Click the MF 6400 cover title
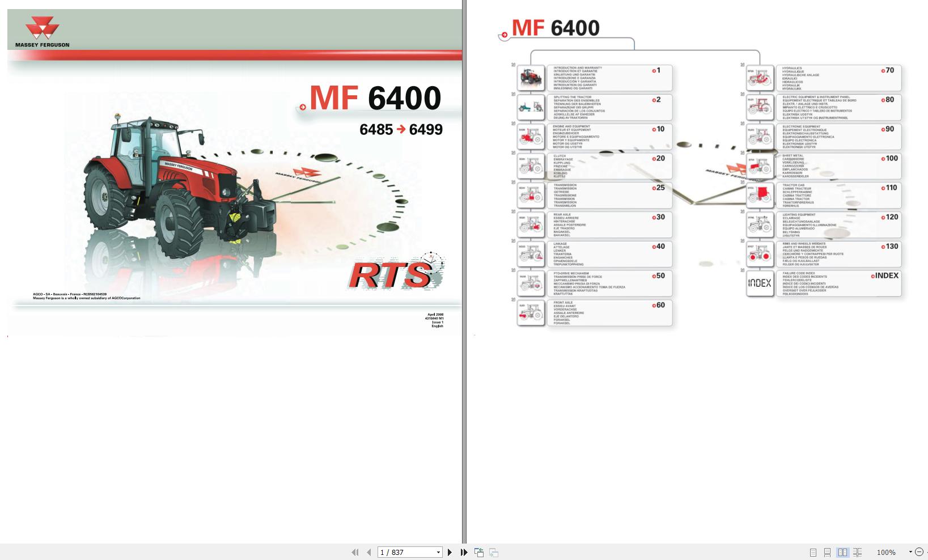Image resolution: width=928 pixels, height=560 pixels. 375,98
